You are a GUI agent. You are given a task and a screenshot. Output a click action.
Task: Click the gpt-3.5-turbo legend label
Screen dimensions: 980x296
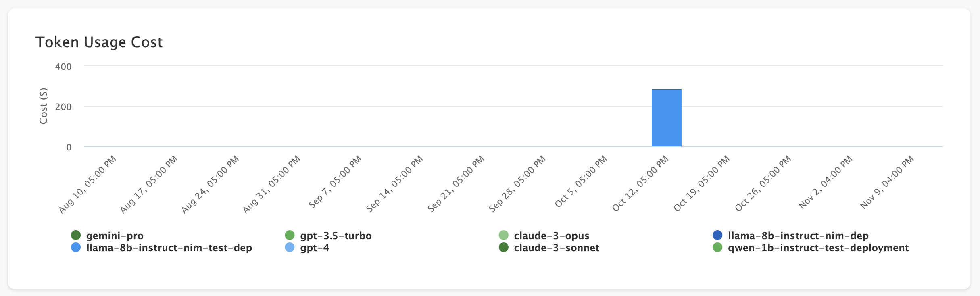coord(336,236)
